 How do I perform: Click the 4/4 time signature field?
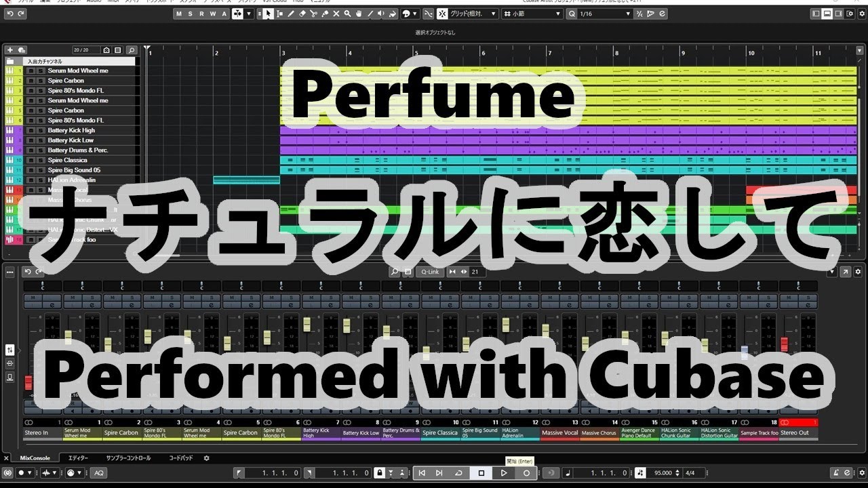pyautogui.click(x=690, y=472)
